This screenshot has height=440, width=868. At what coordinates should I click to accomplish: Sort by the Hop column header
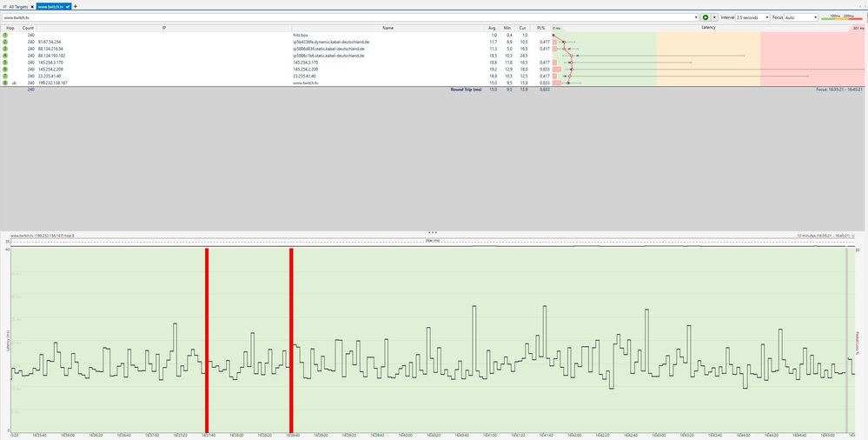click(x=10, y=28)
